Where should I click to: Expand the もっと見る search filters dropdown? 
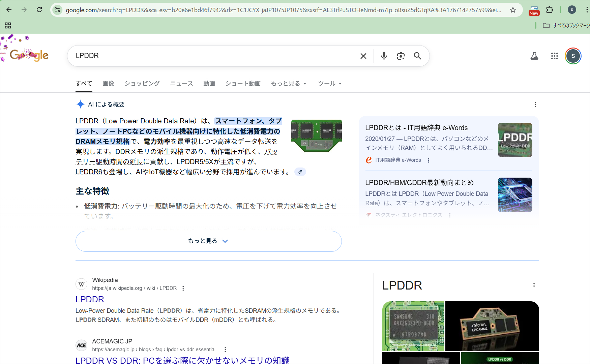288,83
